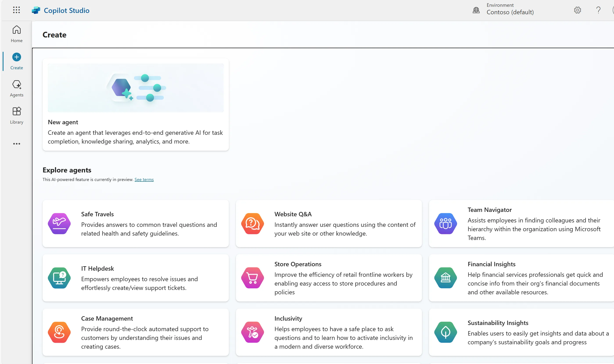Open the Safe Travels agent template
The width and height of the screenshot is (614, 364).
[x=135, y=224]
